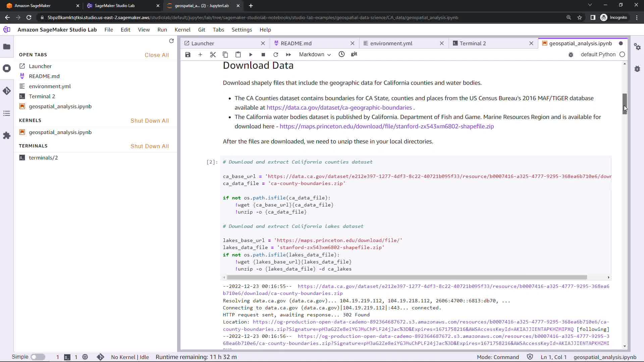Image resolution: width=644 pixels, height=362 pixels.
Task: Open the ca-geographic-boundaries dataset link
Action: pos(339,108)
